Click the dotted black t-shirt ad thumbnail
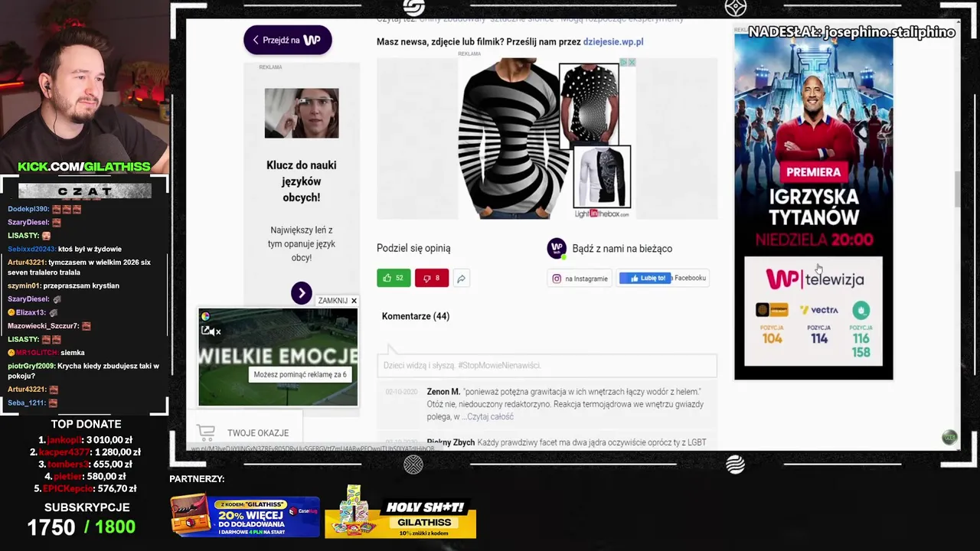The height and width of the screenshot is (551, 980). pos(589,103)
